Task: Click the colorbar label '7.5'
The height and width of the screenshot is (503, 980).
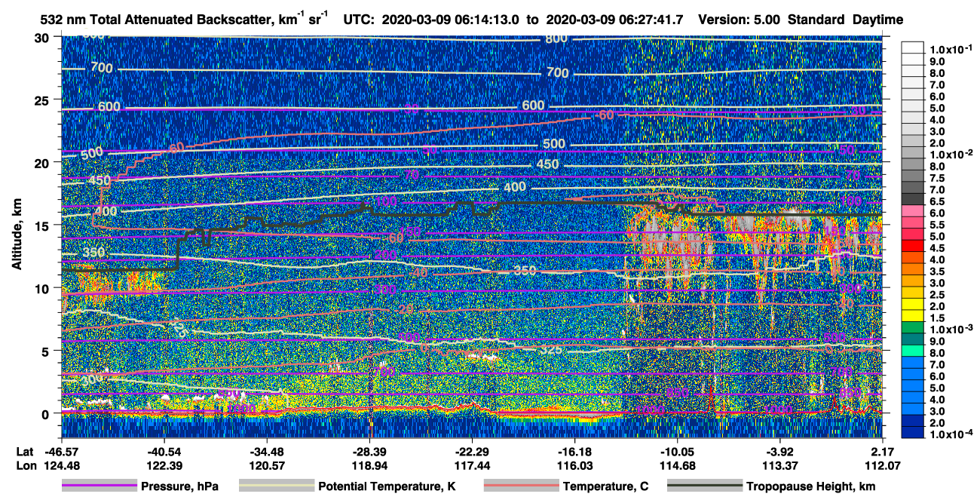Action: (939, 178)
